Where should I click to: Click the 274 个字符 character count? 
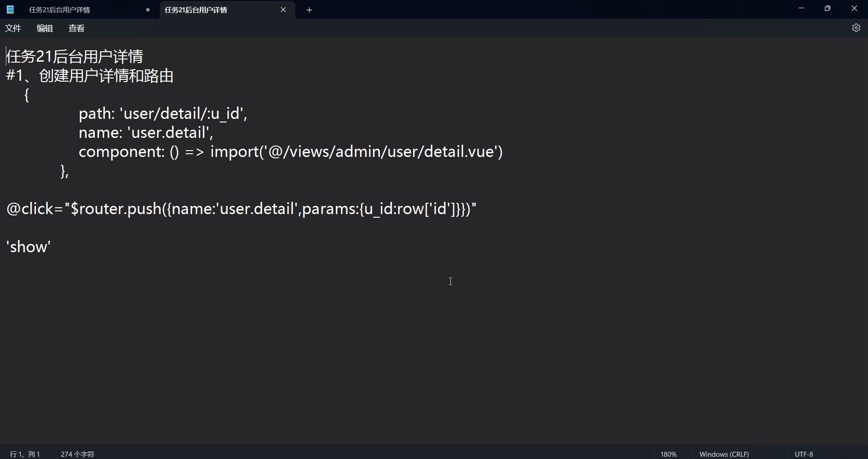(77, 454)
